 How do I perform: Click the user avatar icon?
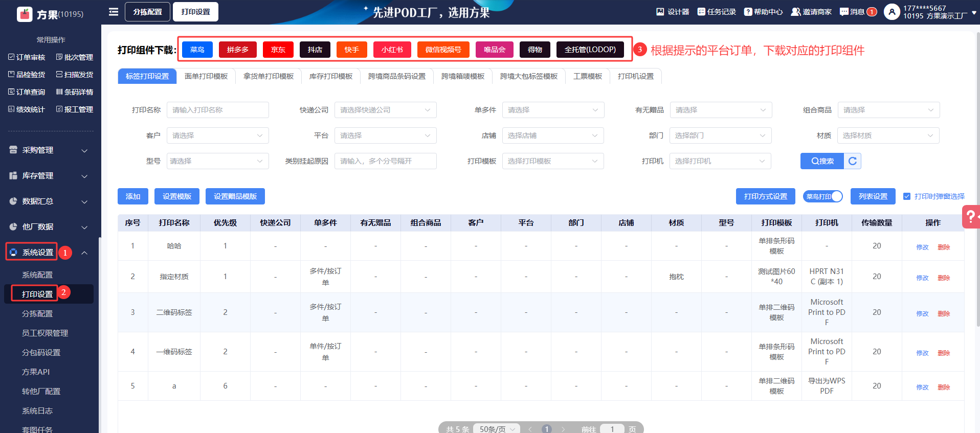point(892,12)
